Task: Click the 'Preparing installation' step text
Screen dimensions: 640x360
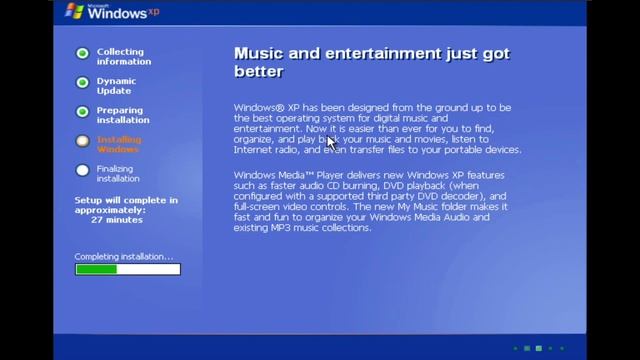Action: pyautogui.click(x=123, y=116)
